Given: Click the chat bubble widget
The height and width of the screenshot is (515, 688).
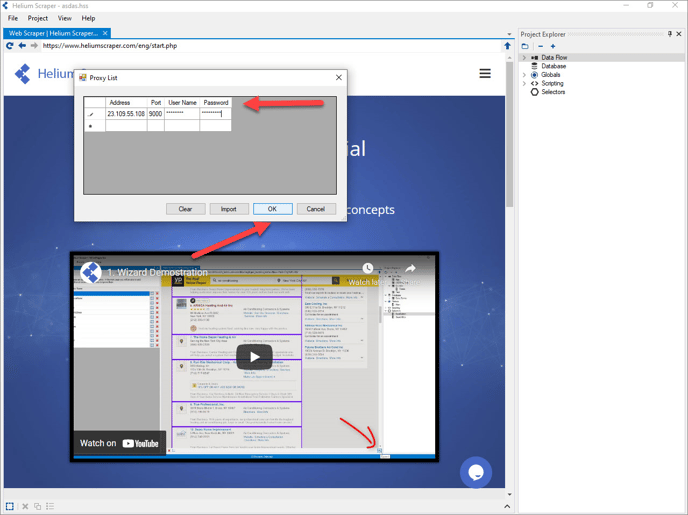Looking at the screenshot, I should coord(476,472).
